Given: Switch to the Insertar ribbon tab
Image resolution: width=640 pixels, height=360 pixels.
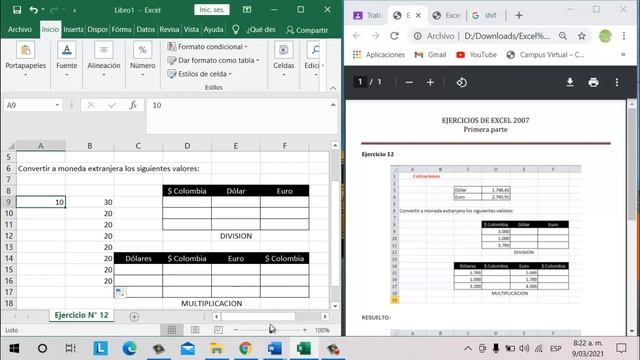Looking at the screenshot, I should coord(73,29).
